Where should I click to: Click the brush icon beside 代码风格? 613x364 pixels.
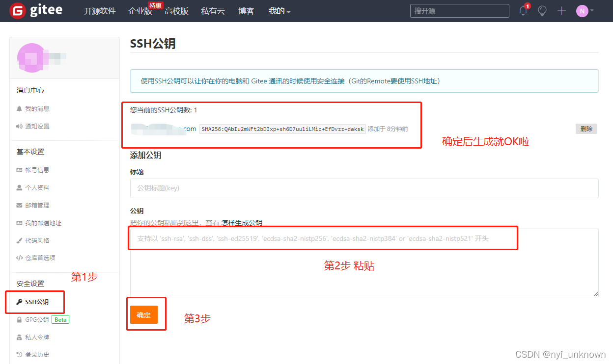(19, 240)
